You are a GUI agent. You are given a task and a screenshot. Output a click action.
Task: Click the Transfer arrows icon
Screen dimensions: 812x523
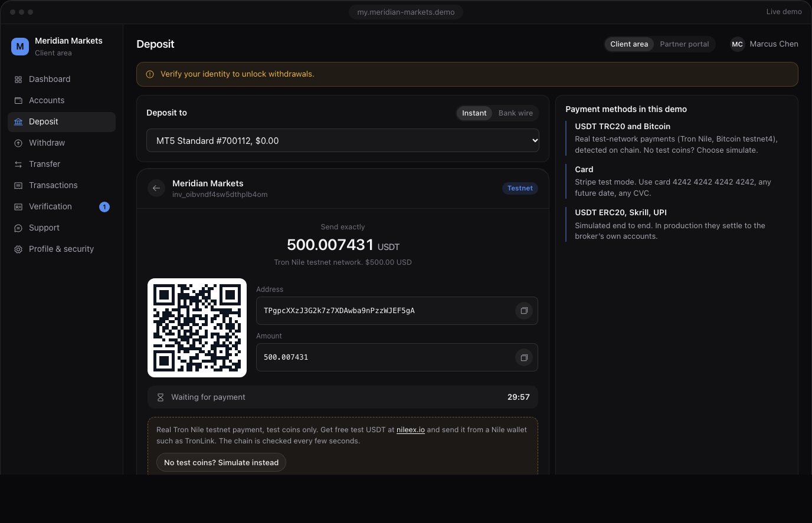18,165
